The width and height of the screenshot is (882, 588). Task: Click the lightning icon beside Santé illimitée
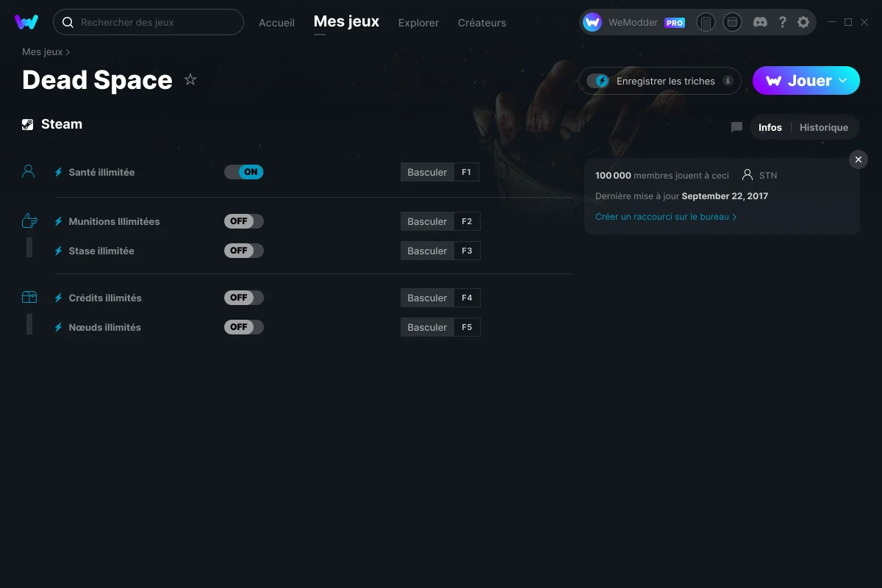pyautogui.click(x=59, y=172)
